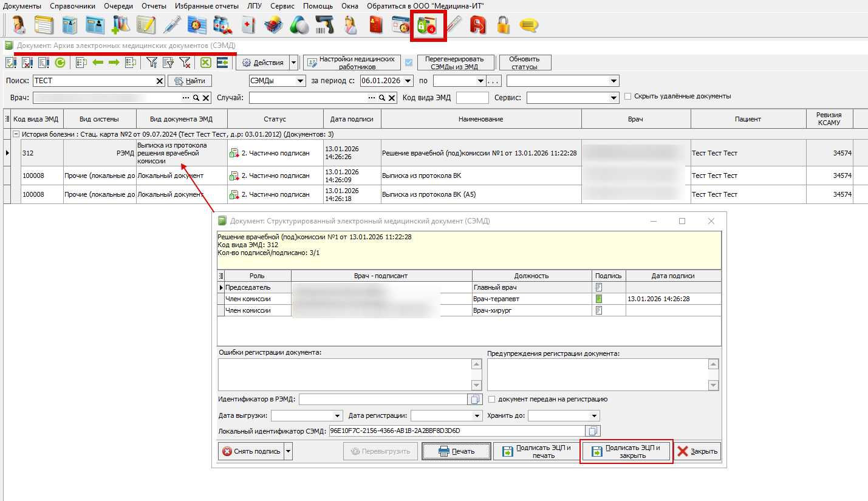Enable "Скрыть удалённые документы" checkbox
The width and height of the screenshot is (868, 501).
tap(628, 97)
